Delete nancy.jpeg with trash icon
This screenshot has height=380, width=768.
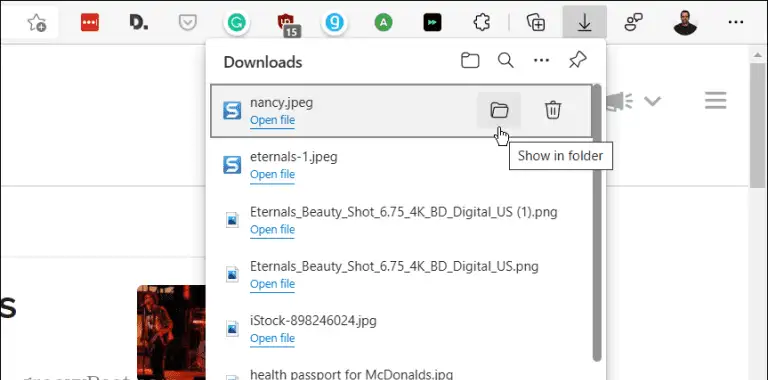[x=553, y=110]
